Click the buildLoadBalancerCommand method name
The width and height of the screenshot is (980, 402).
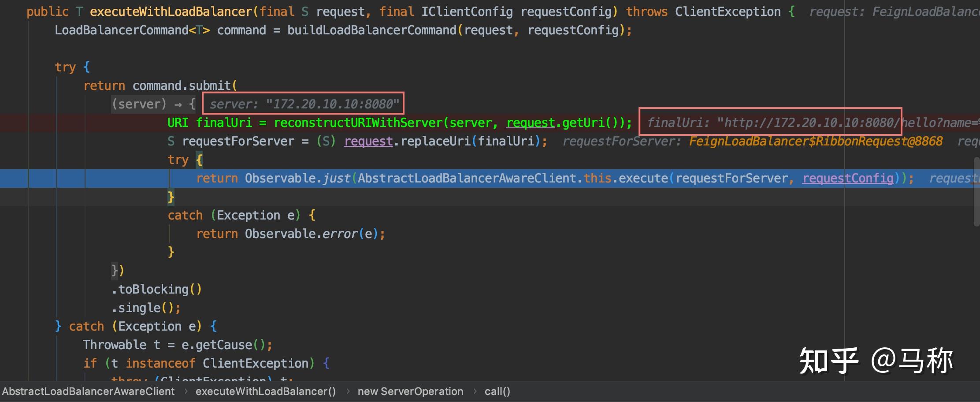[372, 30]
